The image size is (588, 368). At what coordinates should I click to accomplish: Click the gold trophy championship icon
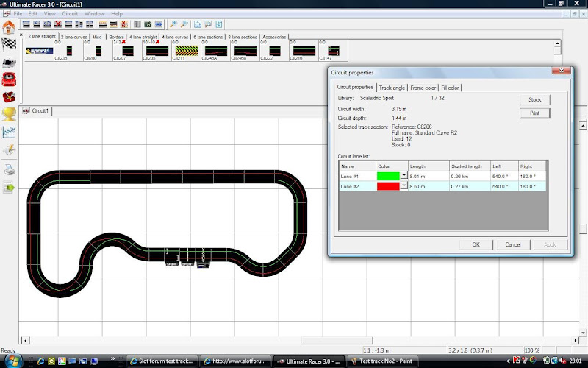pyautogui.click(x=9, y=113)
